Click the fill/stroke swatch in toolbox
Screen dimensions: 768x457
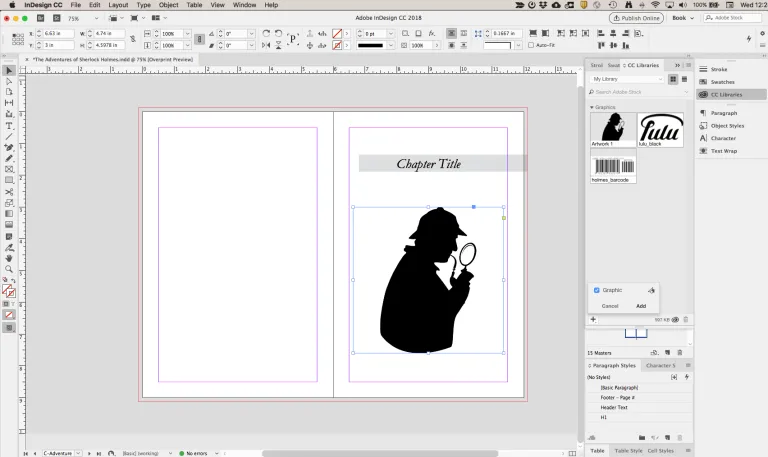9,291
